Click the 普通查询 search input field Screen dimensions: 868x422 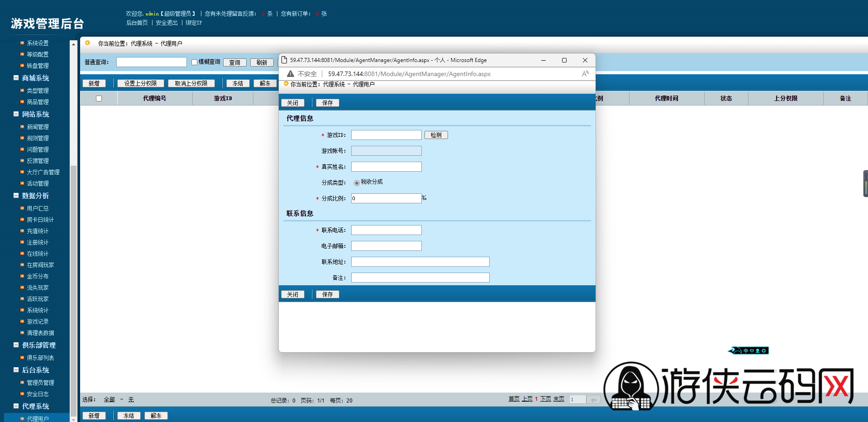click(x=152, y=62)
